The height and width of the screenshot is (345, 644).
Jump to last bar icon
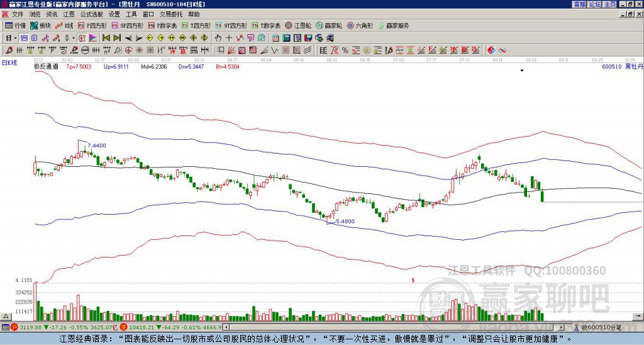pos(117,38)
